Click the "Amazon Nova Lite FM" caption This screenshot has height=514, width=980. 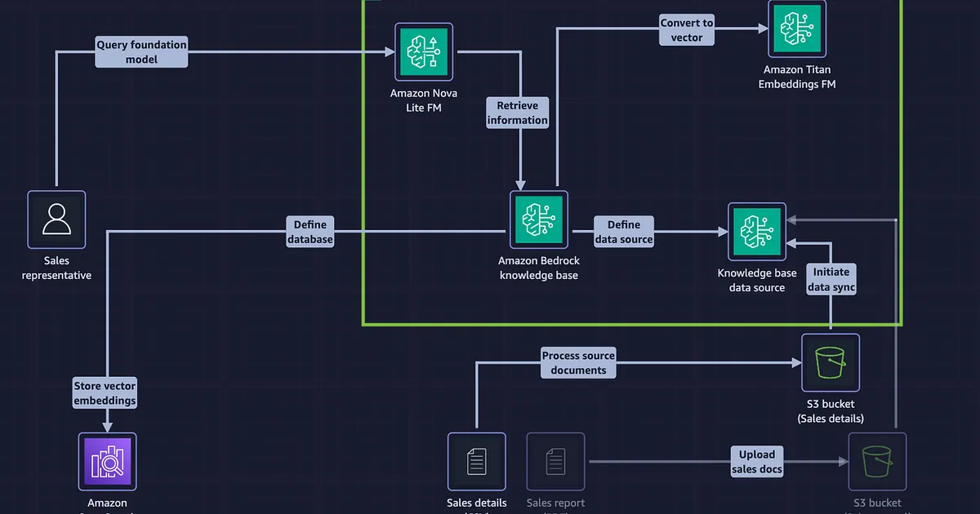coord(423,100)
